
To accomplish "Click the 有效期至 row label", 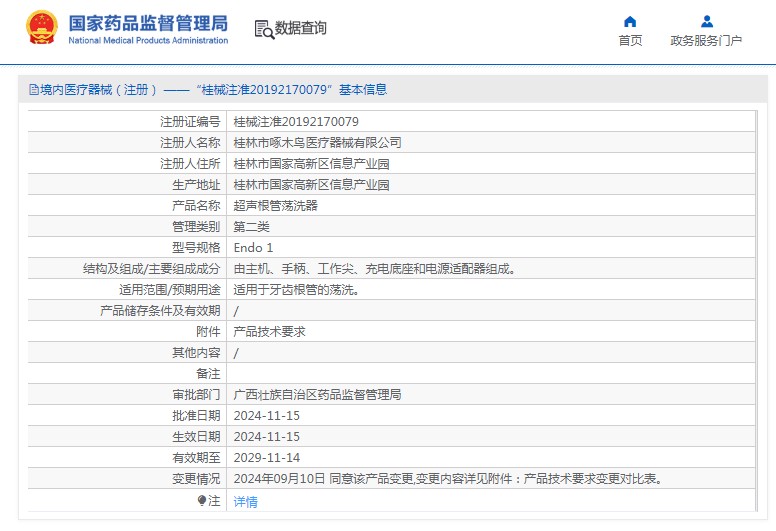I will (196, 458).
